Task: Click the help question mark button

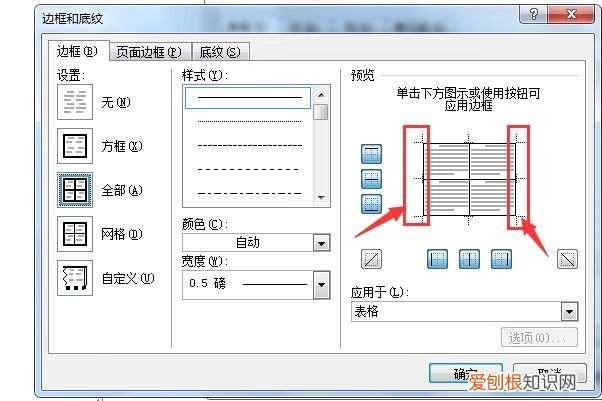Action: coord(533,15)
